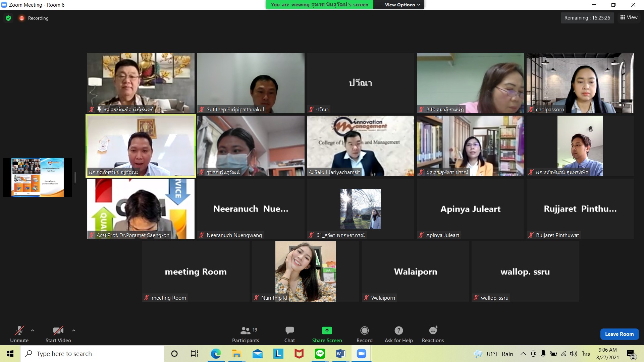Turn on camera with Start Video

pos(58,334)
